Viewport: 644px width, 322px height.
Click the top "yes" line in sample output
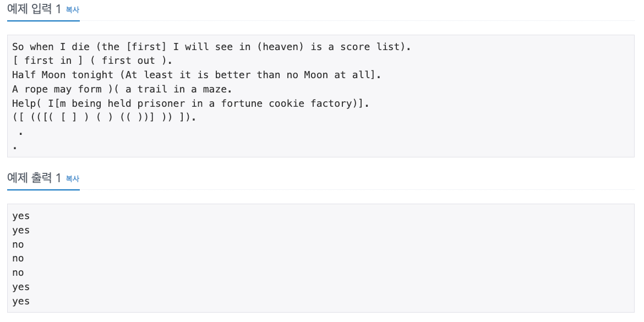click(x=21, y=216)
